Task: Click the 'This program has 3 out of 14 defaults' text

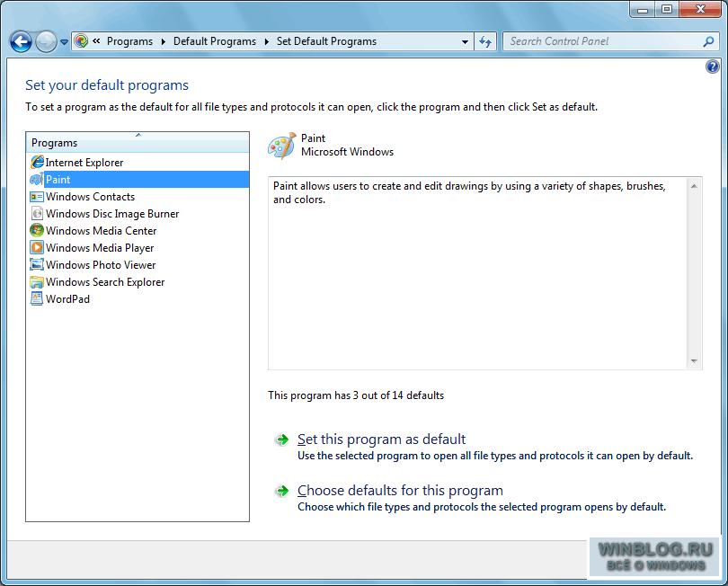Action: point(356,395)
